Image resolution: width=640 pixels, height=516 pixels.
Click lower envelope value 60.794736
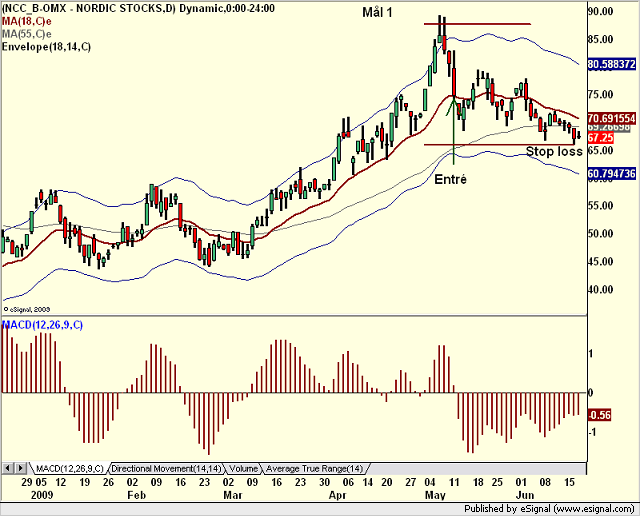pyautogui.click(x=612, y=174)
